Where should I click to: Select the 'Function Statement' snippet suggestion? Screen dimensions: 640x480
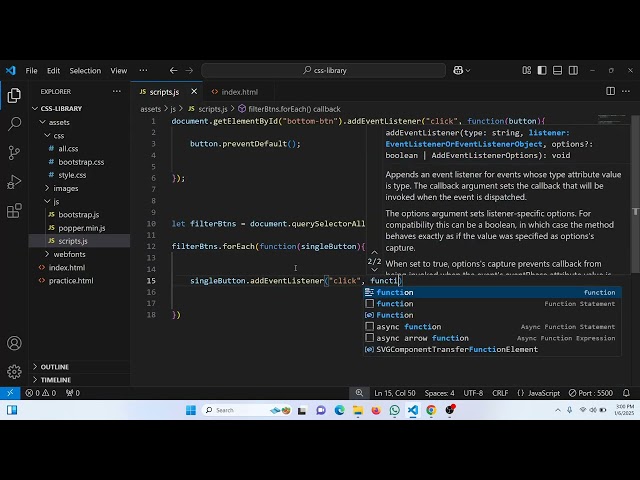pos(492,304)
